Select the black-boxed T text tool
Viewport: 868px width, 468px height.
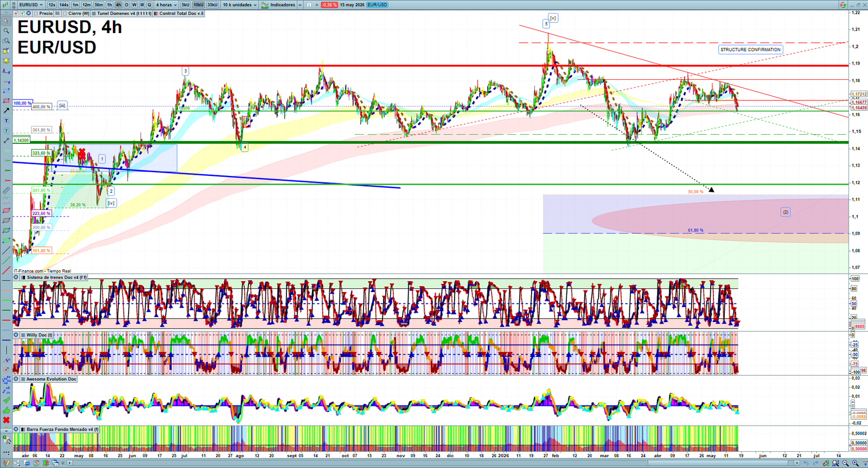[6, 121]
